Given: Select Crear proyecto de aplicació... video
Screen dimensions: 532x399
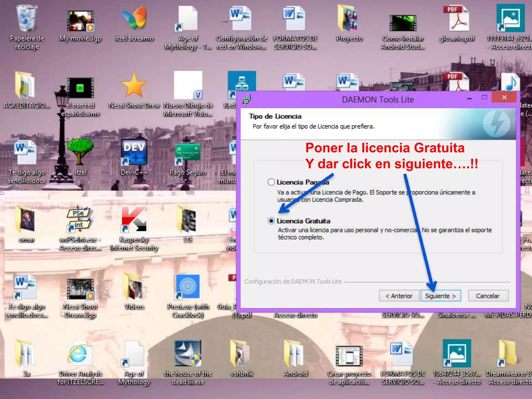Looking at the screenshot, I should tap(349, 366).
